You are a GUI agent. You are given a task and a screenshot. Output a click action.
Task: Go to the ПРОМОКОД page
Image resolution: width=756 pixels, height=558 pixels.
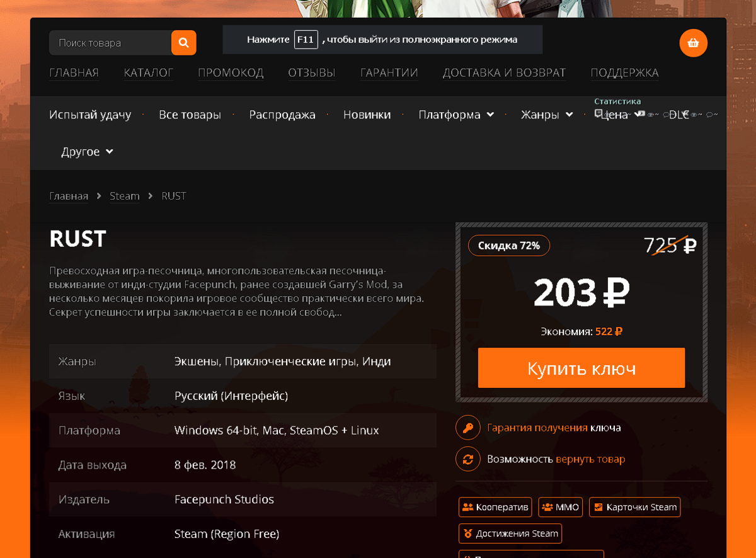coord(231,72)
